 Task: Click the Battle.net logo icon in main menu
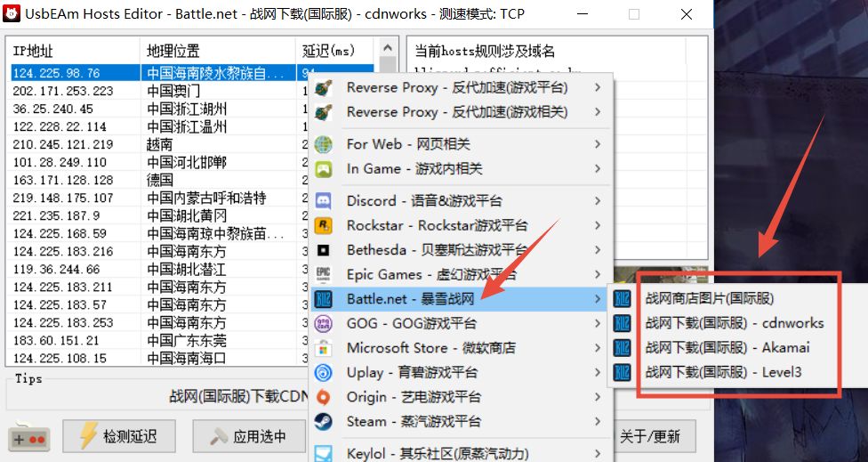click(324, 299)
